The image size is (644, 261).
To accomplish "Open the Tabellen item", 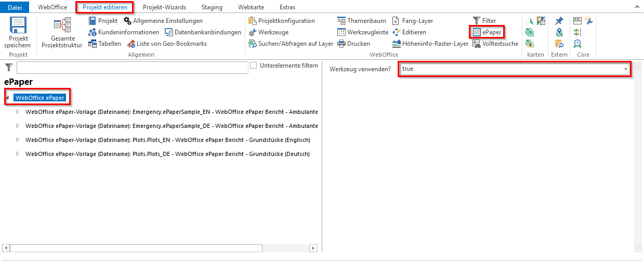I will click(104, 44).
